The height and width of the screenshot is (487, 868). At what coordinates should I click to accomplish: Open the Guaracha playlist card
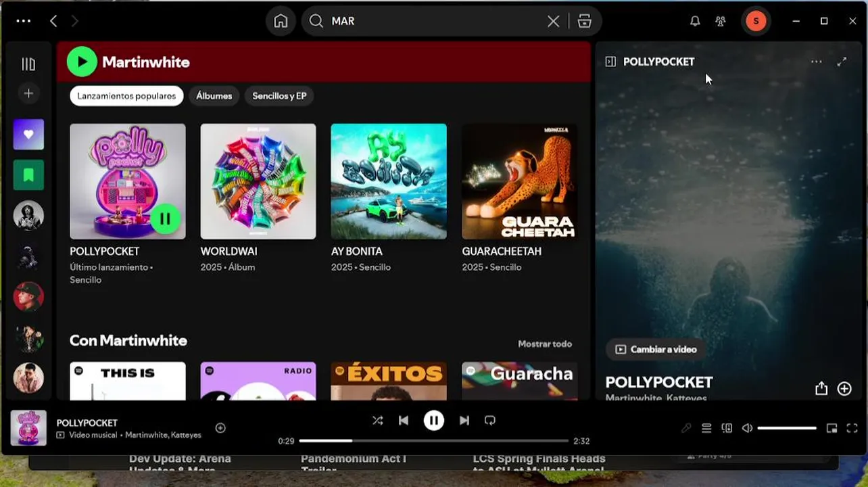point(519,381)
